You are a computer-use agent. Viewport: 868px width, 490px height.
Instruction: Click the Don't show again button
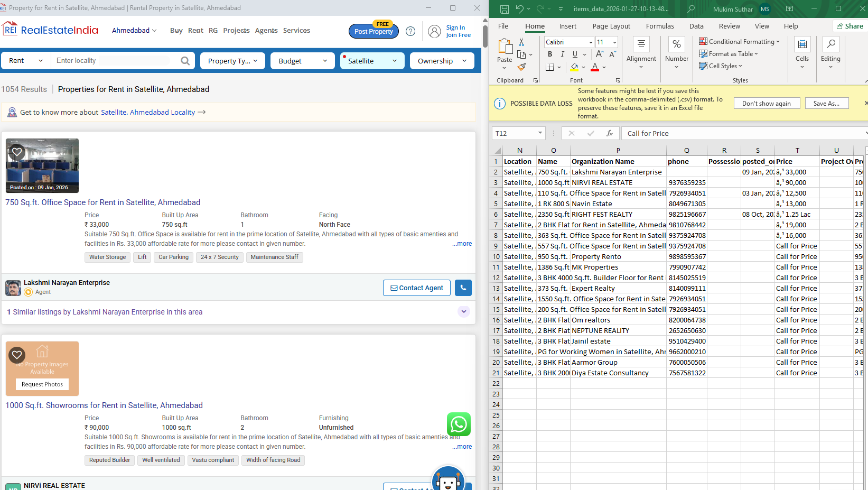click(767, 103)
